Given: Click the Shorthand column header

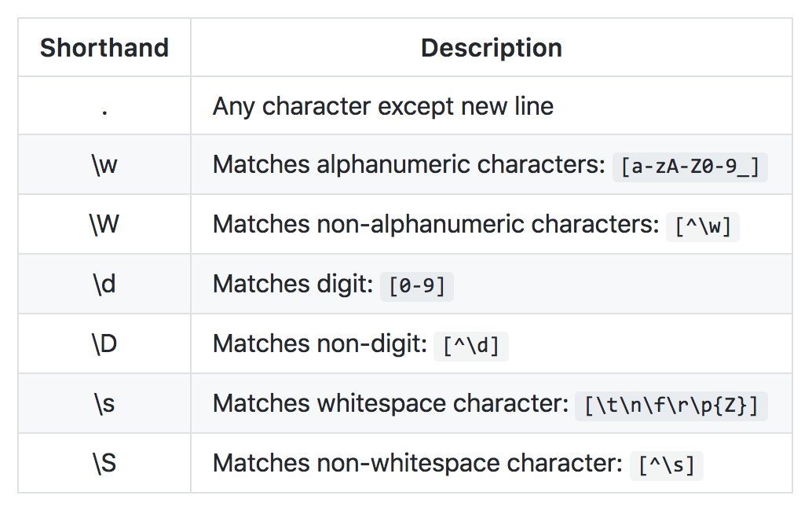Looking at the screenshot, I should click(x=104, y=48).
